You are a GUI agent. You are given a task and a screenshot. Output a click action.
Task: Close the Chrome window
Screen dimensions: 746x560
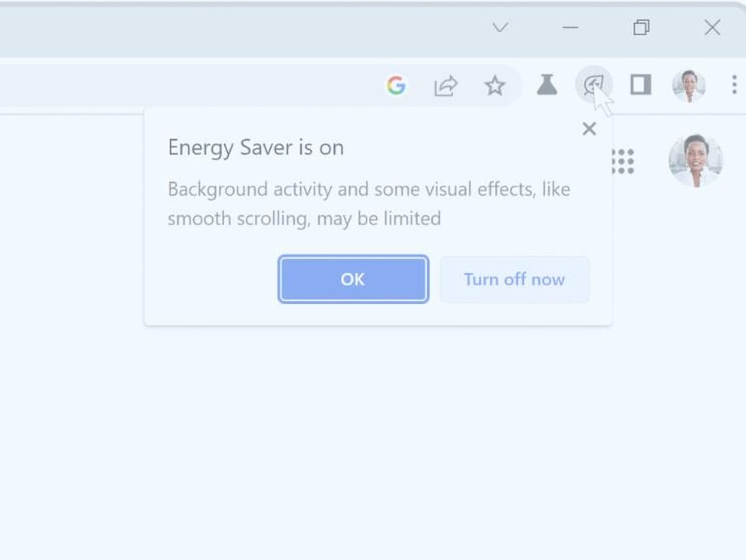pyautogui.click(x=712, y=28)
